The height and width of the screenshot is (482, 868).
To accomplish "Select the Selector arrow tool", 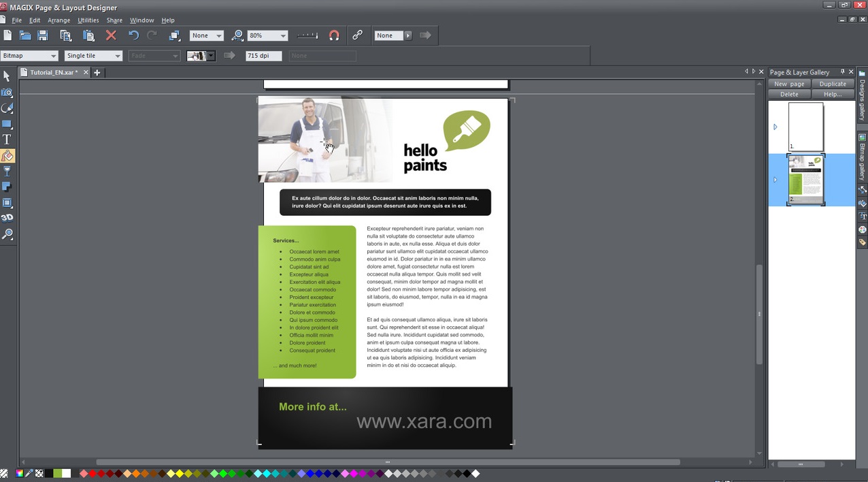I will [x=7, y=76].
